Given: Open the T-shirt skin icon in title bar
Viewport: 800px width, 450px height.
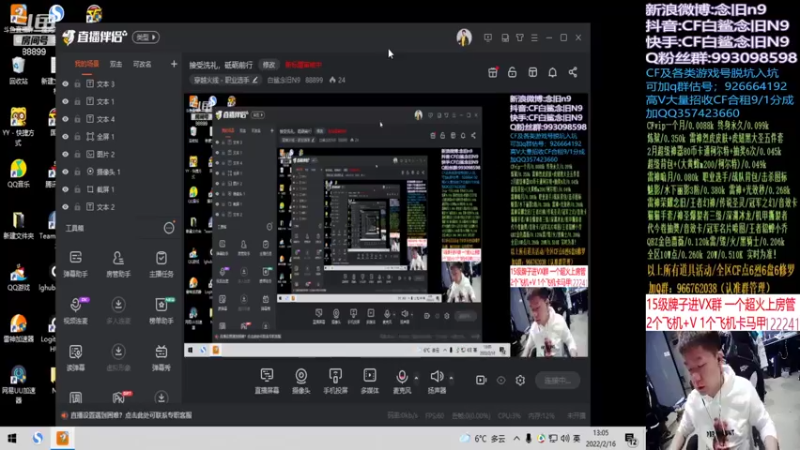Looking at the screenshot, I should click(x=519, y=38).
